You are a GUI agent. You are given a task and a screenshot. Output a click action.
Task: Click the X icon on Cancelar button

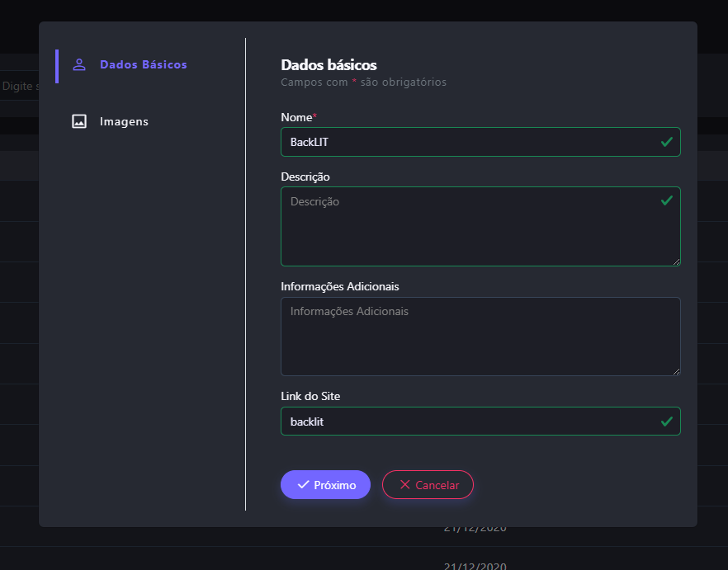pyautogui.click(x=404, y=485)
